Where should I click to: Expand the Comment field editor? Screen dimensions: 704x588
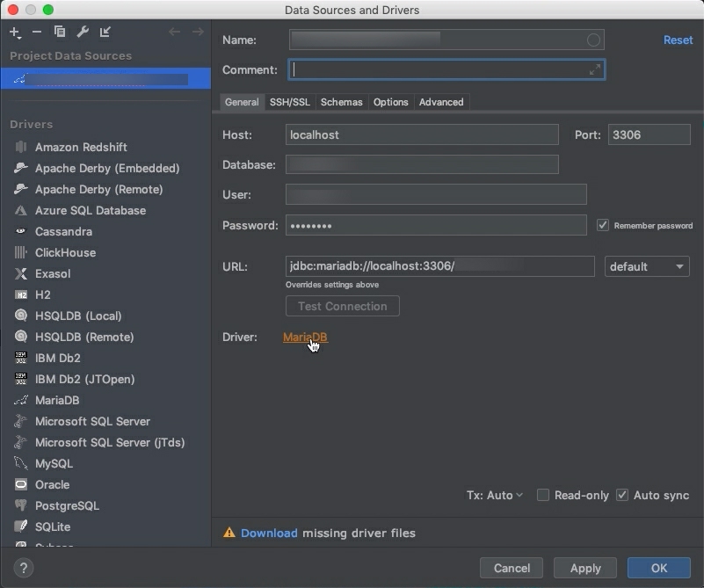coord(594,69)
